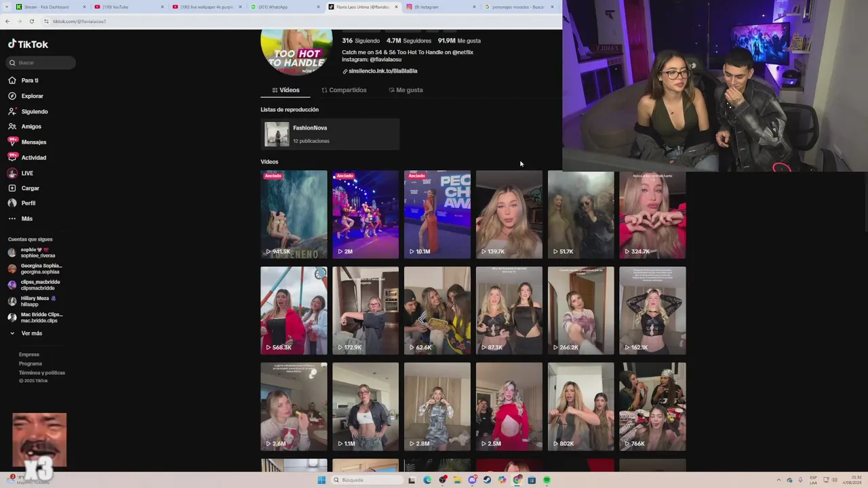Open video with 2.5M views
This screenshot has width=868, height=488.
click(509, 407)
